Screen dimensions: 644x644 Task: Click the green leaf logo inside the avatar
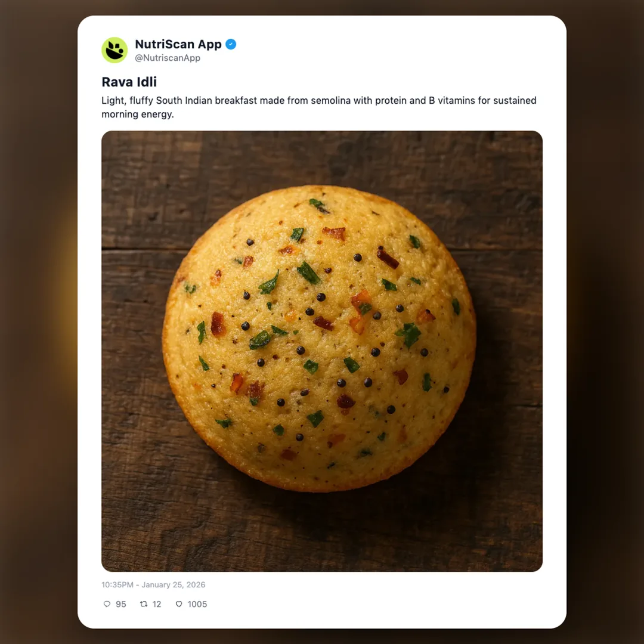point(114,50)
